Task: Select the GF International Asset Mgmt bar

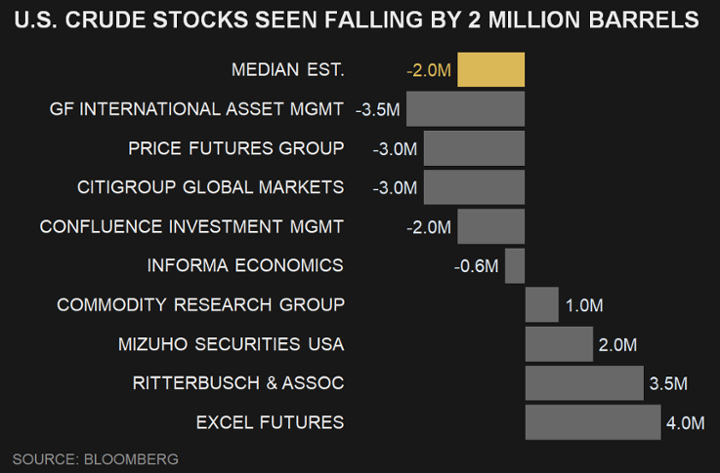Action: (x=465, y=109)
